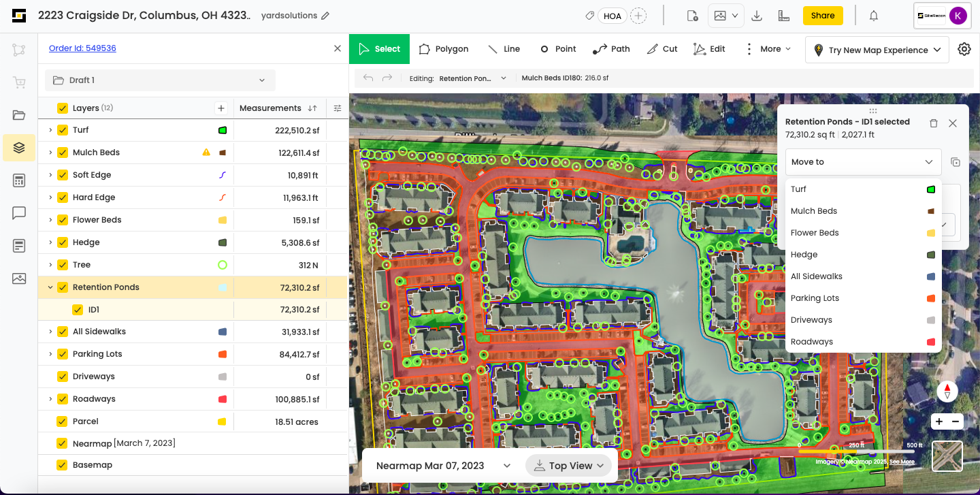Delete selected Retention Ponds feature via trash icon

pyautogui.click(x=934, y=123)
